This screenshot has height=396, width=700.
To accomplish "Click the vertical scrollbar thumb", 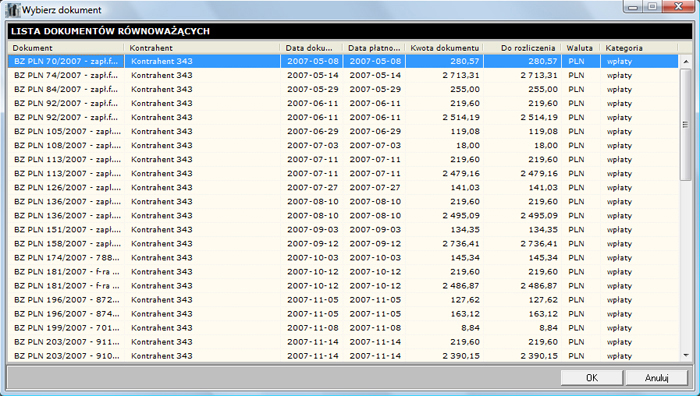I will pyautogui.click(x=685, y=125).
